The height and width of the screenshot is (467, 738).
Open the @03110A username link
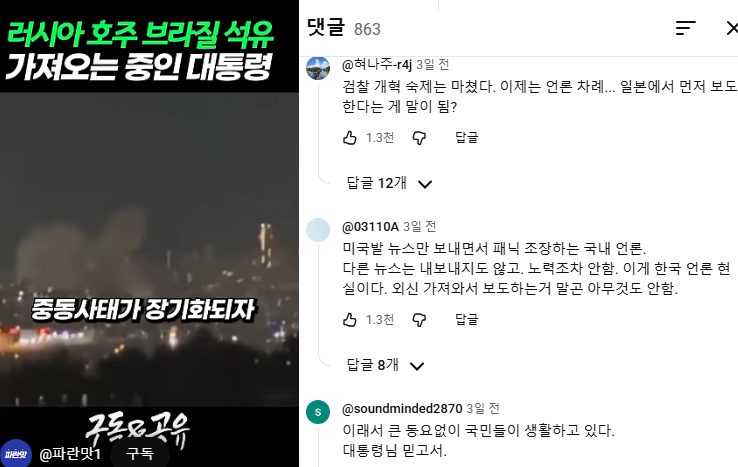370,227
